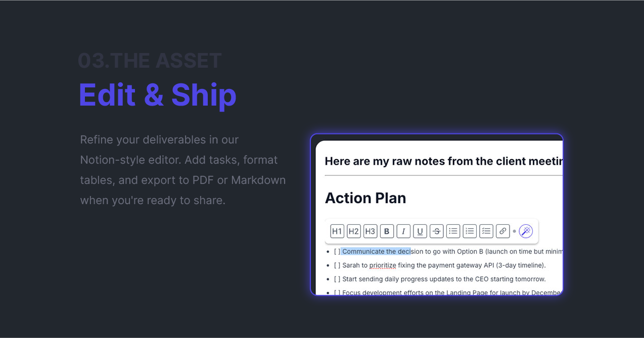
Task: Check the daily progress updates task
Action: click(337, 278)
